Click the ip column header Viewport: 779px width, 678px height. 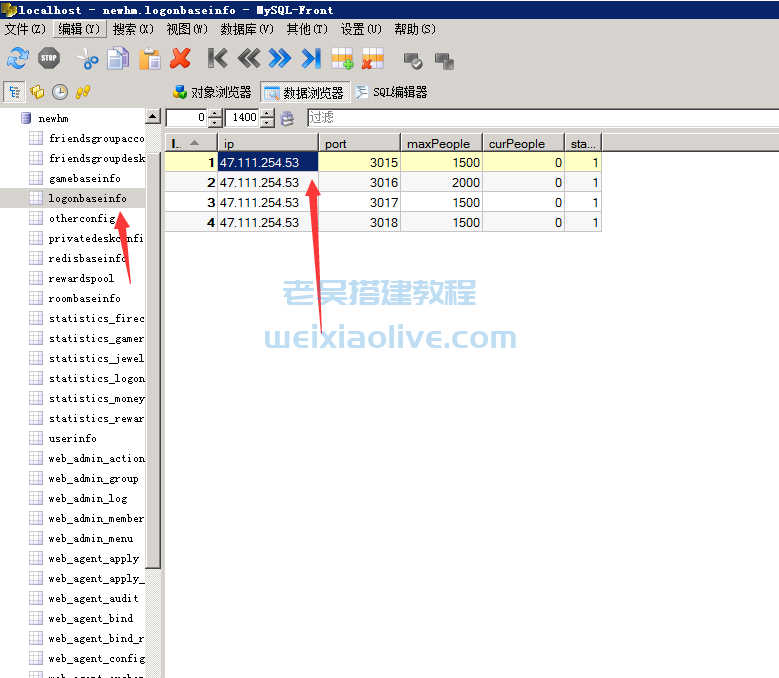[x=267, y=143]
